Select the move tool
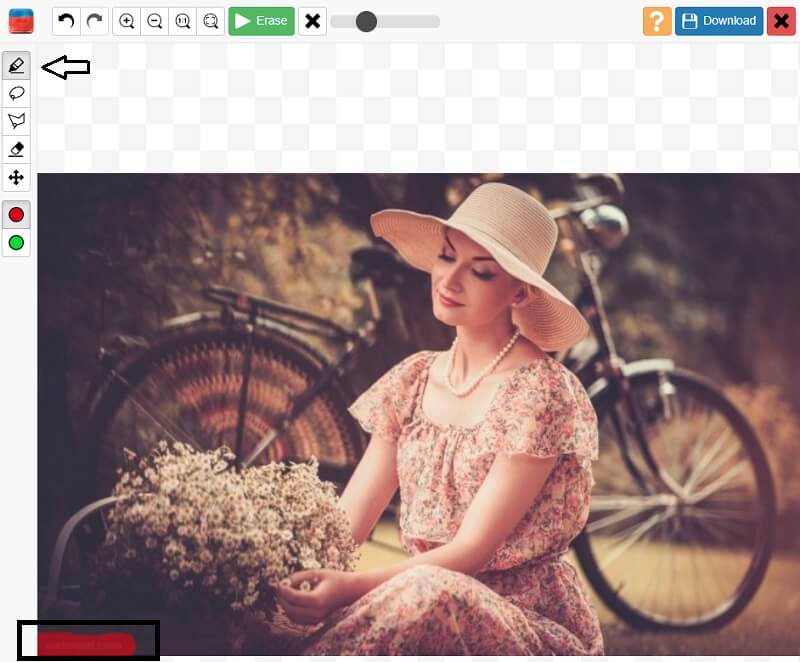The width and height of the screenshot is (800, 662). pos(16,178)
